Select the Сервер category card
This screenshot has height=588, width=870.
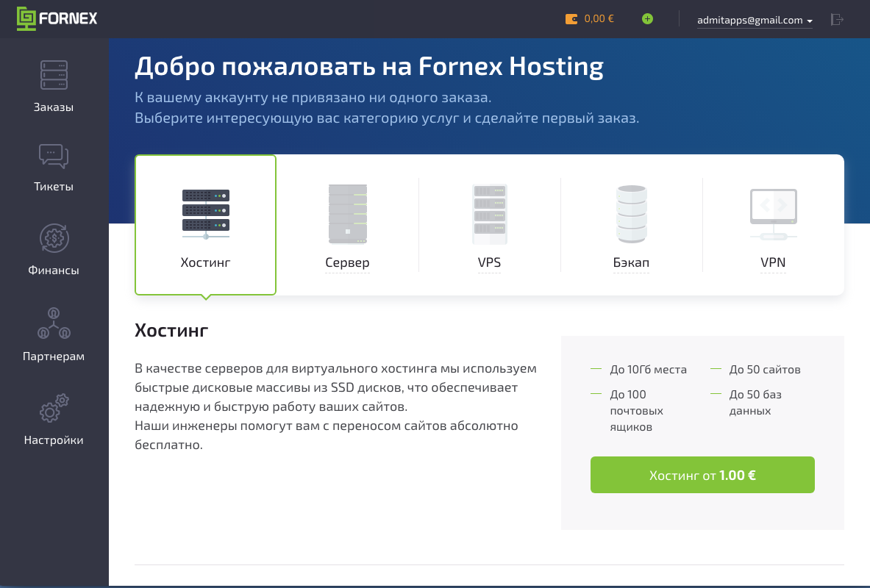click(347, 224)
